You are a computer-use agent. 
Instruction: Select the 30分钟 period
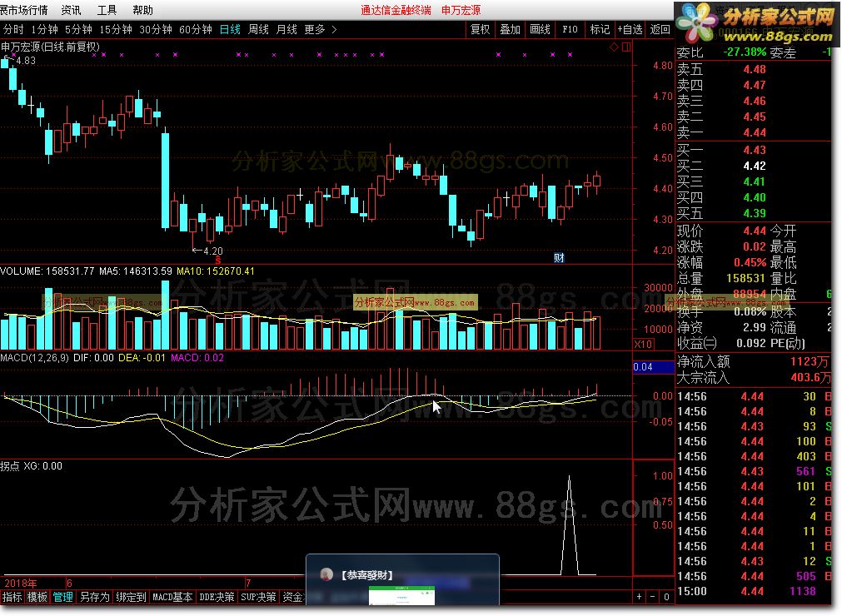coord(156,29)
